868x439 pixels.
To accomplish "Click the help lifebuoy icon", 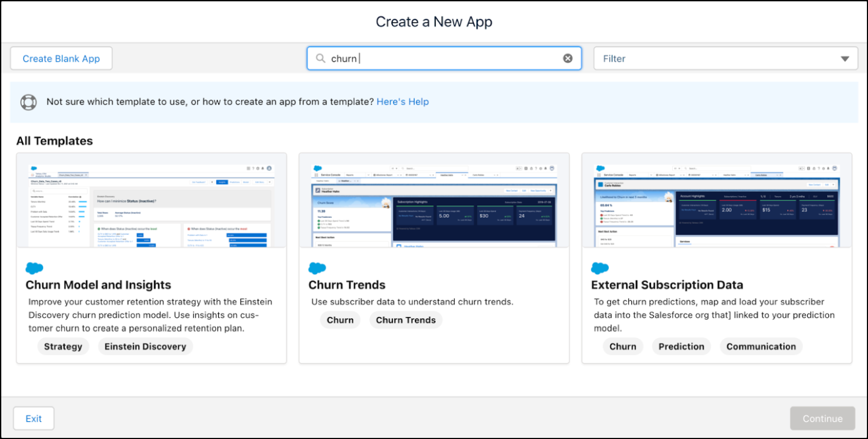I will point(29,102).
